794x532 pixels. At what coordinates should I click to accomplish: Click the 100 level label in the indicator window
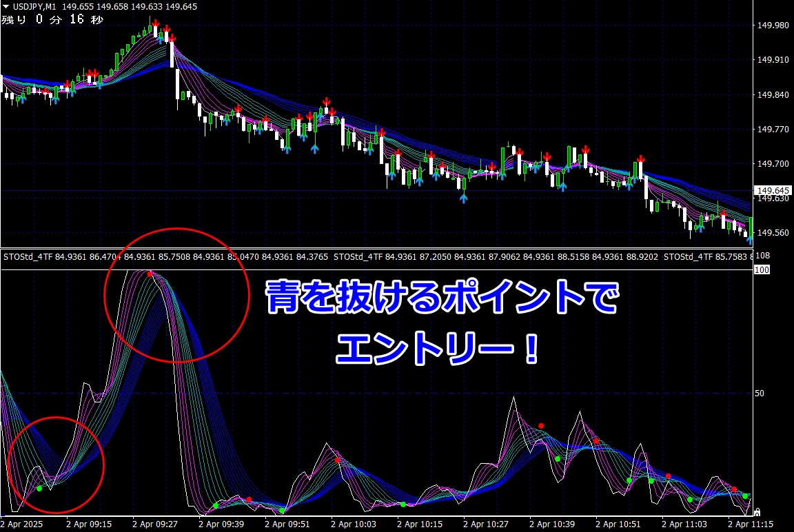click(x=762, y=270)
